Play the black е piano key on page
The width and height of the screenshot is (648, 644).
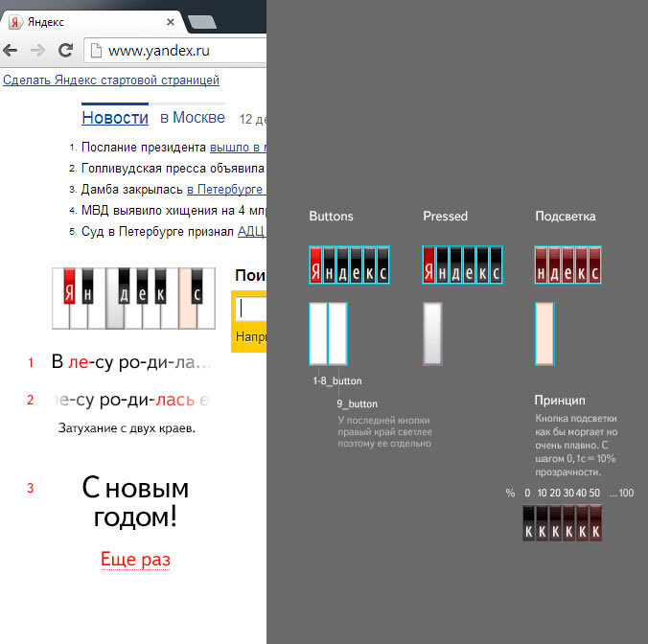pos(142,286)
